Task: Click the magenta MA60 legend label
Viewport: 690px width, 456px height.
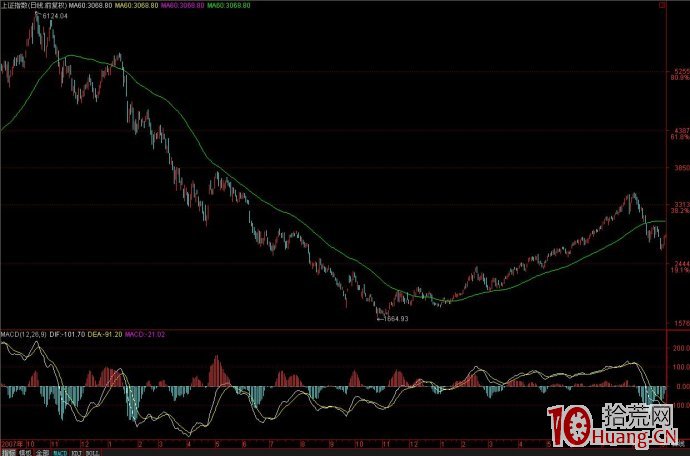Action: pos(183,5)
